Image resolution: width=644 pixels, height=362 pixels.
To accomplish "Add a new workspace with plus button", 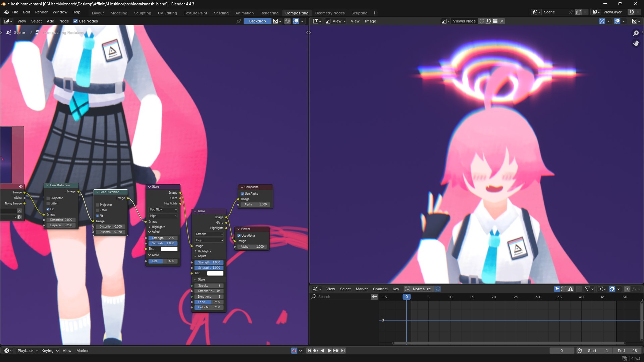I will (374, 13).
